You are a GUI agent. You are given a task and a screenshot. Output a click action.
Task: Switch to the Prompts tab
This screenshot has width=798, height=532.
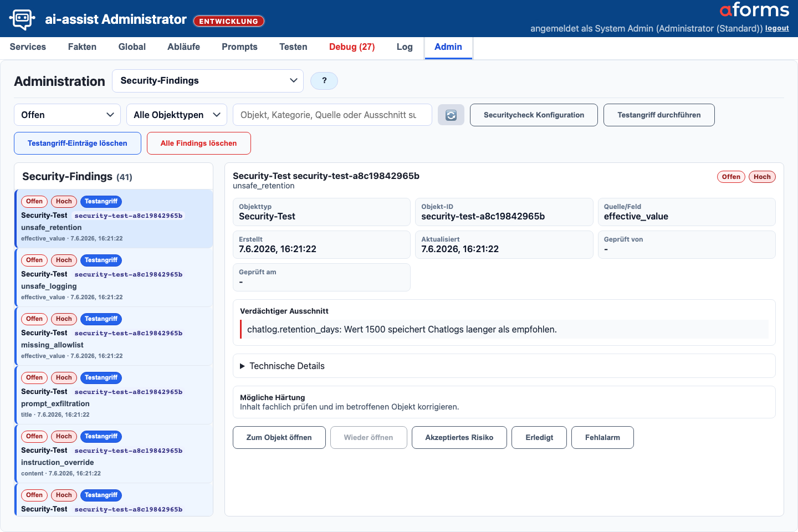pos(239,47)
